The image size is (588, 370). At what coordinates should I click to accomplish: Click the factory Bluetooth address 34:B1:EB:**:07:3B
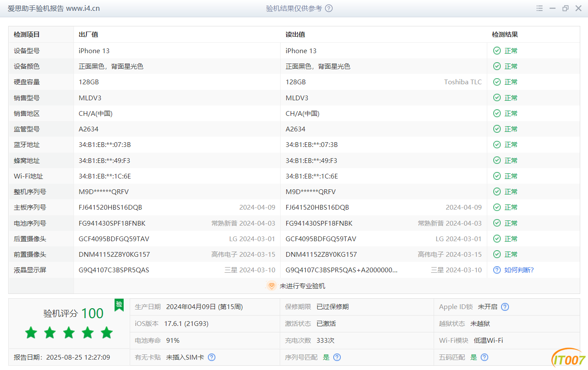(105, 144)
